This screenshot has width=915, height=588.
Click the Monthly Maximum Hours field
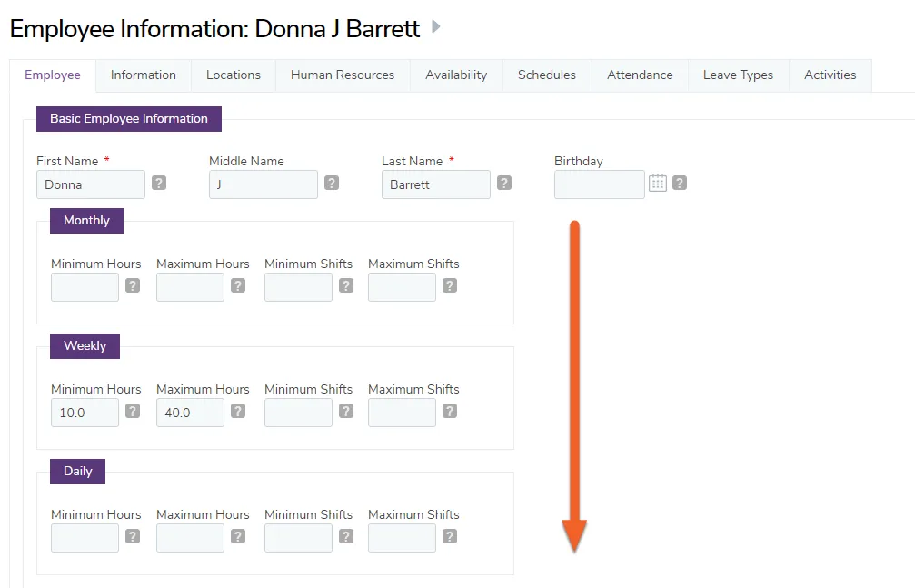(190, 286)
